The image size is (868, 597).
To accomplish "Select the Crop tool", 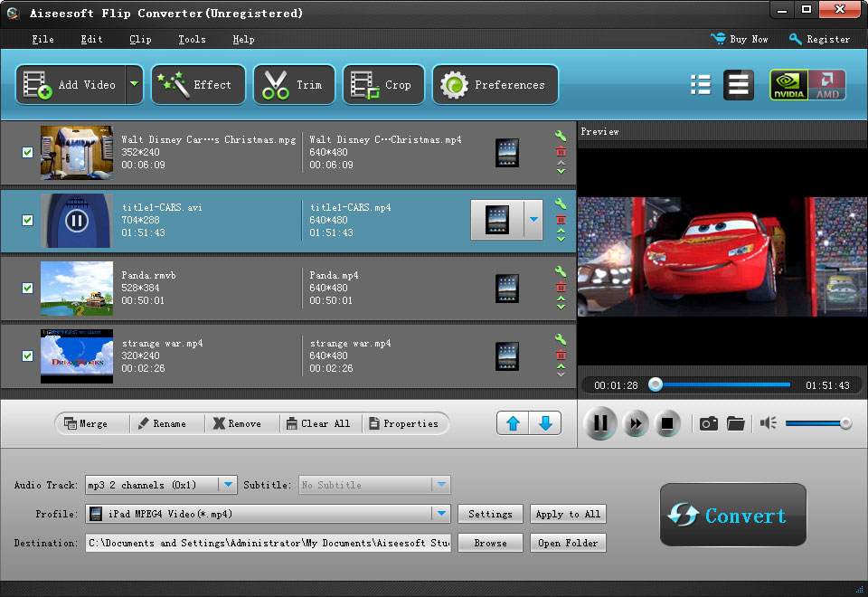I will pyautogui.click(x=383, y=84).
